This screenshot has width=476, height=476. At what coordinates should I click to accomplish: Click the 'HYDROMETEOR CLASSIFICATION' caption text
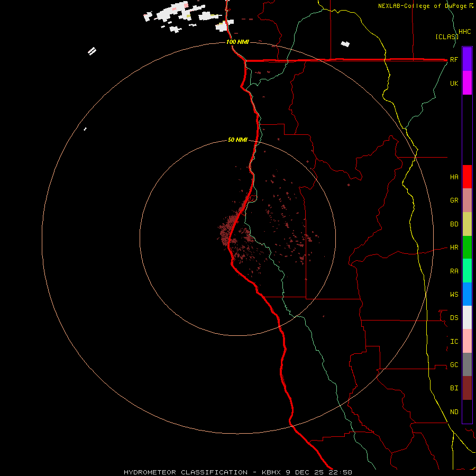pyautogui.click(x=186, y=472)
